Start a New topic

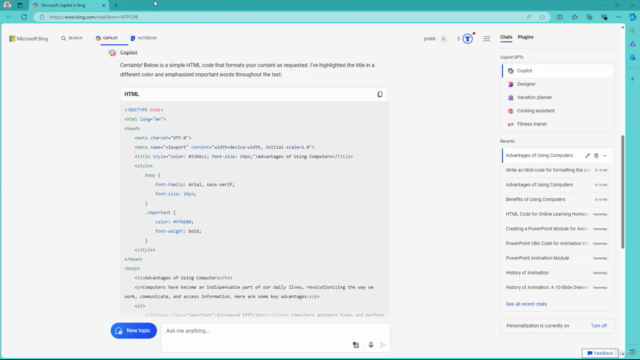click(x=133, y=331)
